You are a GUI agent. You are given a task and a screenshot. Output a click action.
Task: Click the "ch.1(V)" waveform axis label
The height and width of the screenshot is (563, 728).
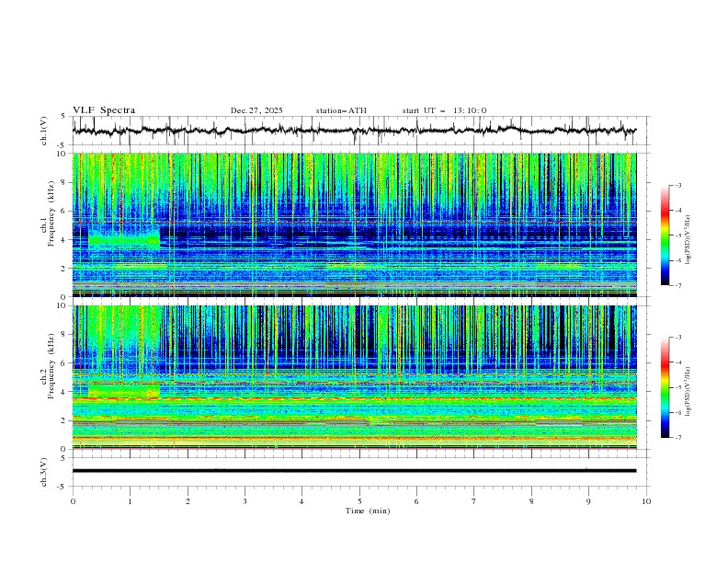(x=44, y=131)
